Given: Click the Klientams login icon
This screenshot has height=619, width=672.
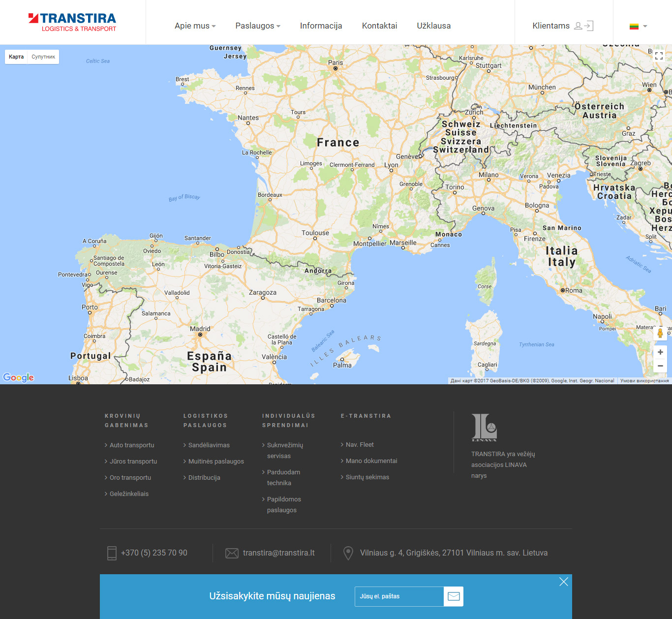Looking at the screenshot, I should [583, 26].
